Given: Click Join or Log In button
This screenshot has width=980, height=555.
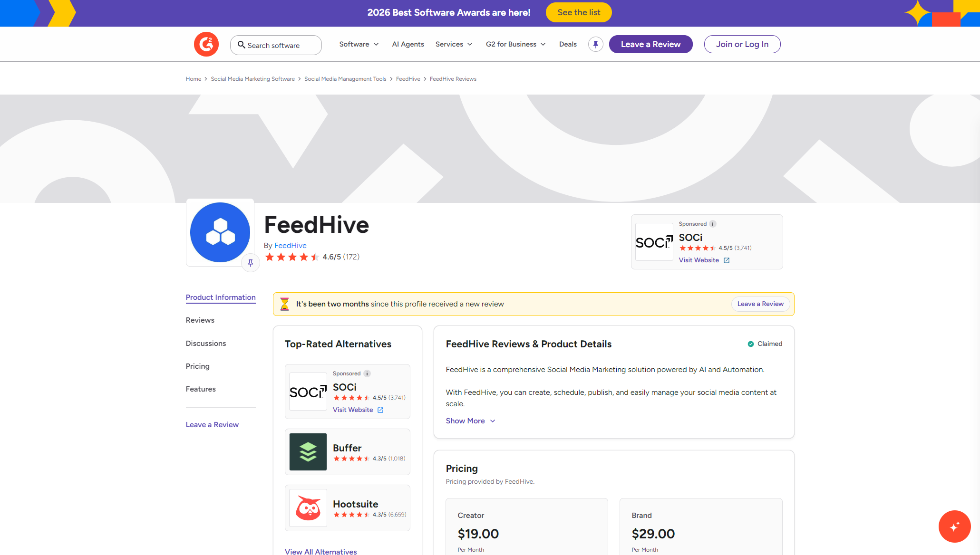Looking at the screenshot, I should (x=742, y=44).
